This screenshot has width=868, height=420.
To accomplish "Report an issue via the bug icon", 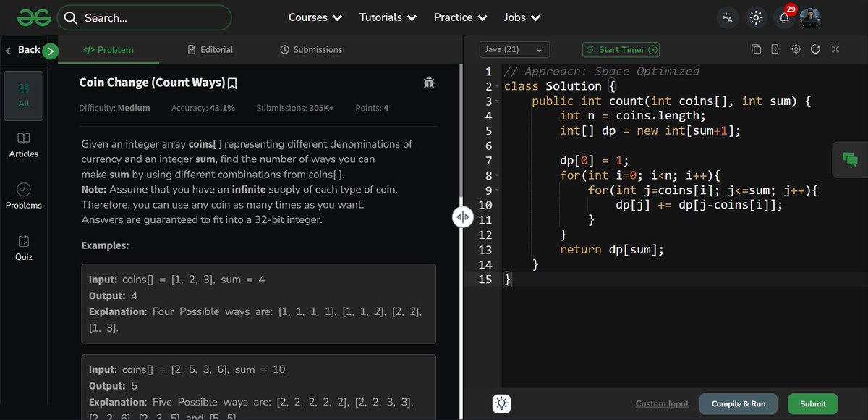I will coord(429,83).
